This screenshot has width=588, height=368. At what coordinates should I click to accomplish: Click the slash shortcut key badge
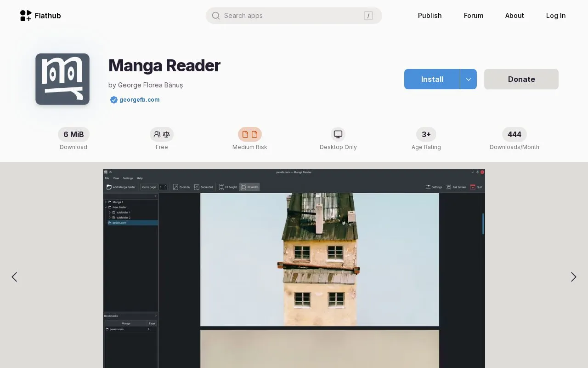pyautogui.click(x=368, y=16)
